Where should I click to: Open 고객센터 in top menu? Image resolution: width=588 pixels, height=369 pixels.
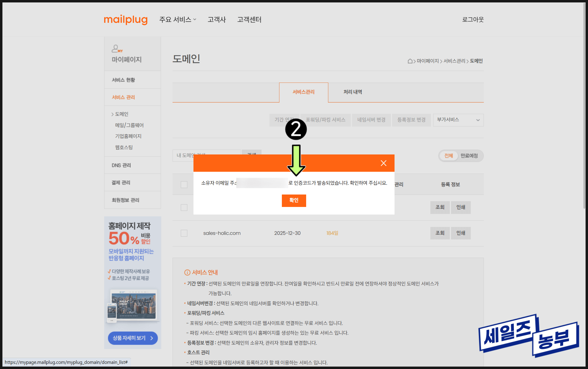pyautogui.click(x=249, y=19)
